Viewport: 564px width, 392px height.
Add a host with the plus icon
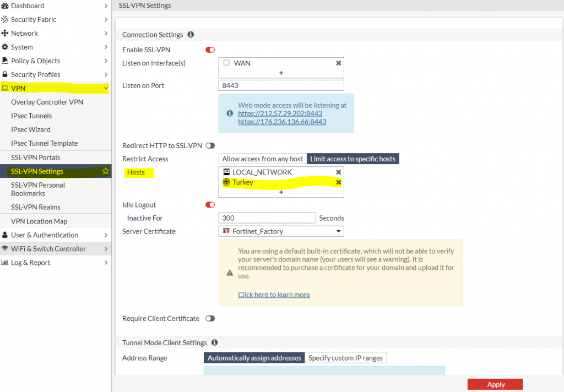281,192
